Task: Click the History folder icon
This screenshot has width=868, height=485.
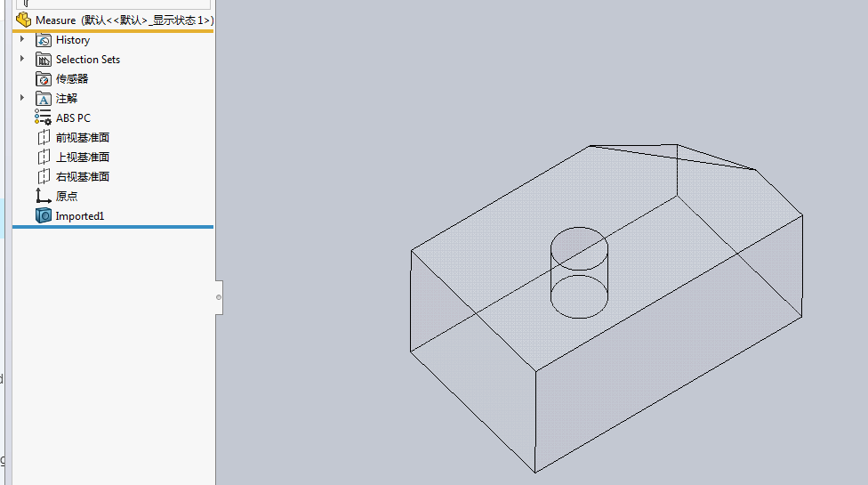Action: point(44,40)
